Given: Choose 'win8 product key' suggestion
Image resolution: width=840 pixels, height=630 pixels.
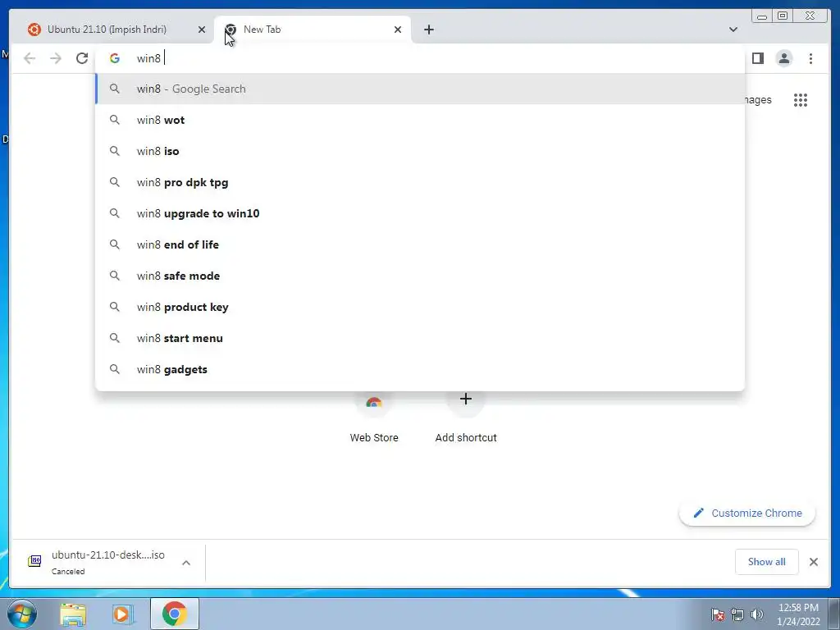Looking at the screenshot, I should (x=420, y=307).
